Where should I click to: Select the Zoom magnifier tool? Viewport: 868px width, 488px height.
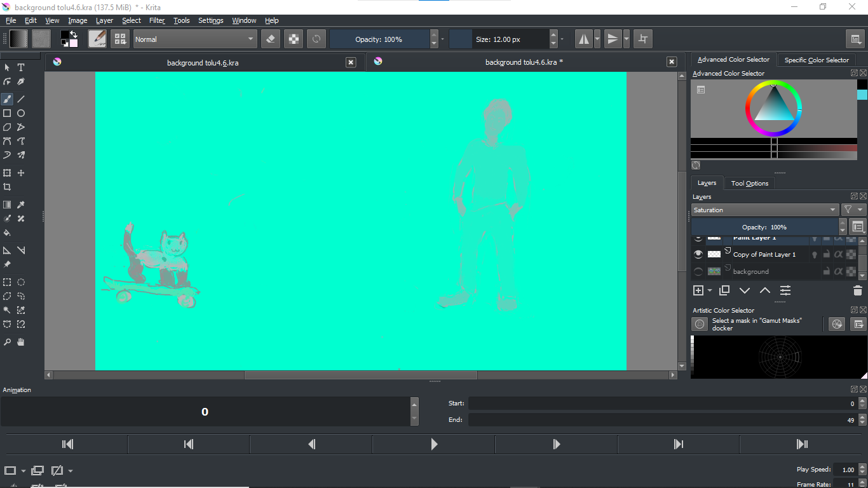pos(7,342)
